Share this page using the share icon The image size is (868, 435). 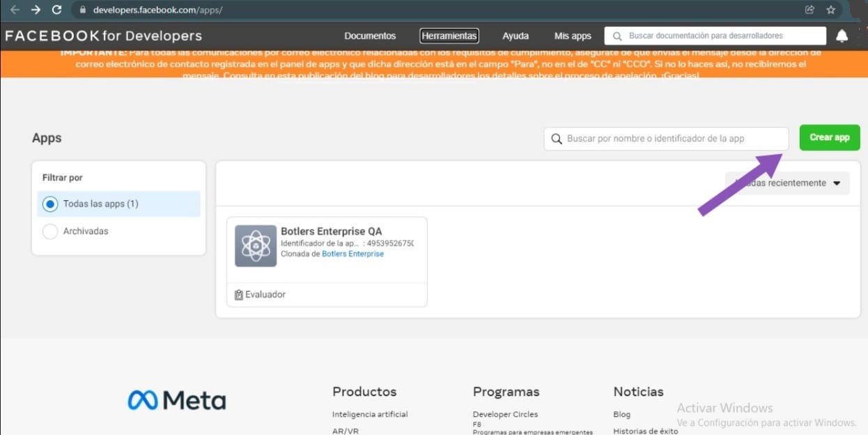pyautogui.click(x=809, y=10)
